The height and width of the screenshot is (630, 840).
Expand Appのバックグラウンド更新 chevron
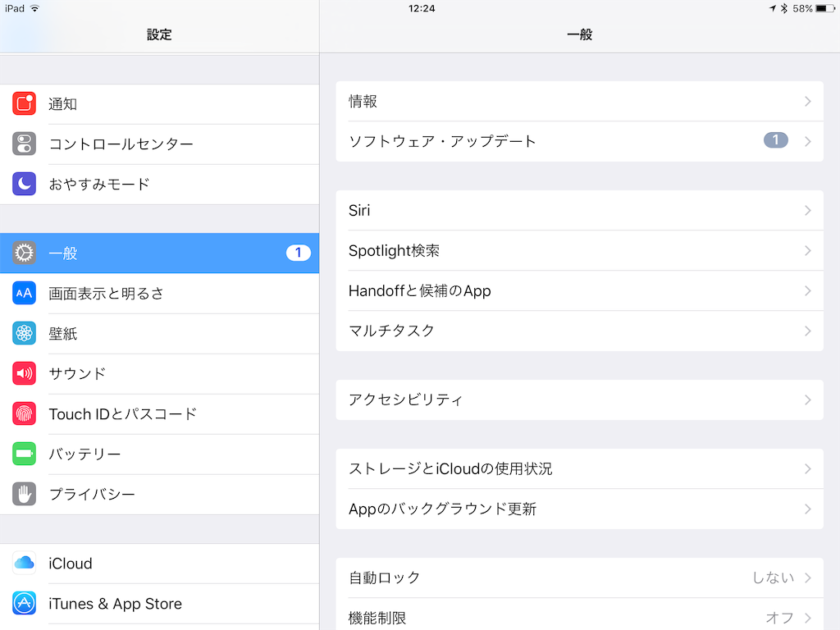tap(808, 509)
